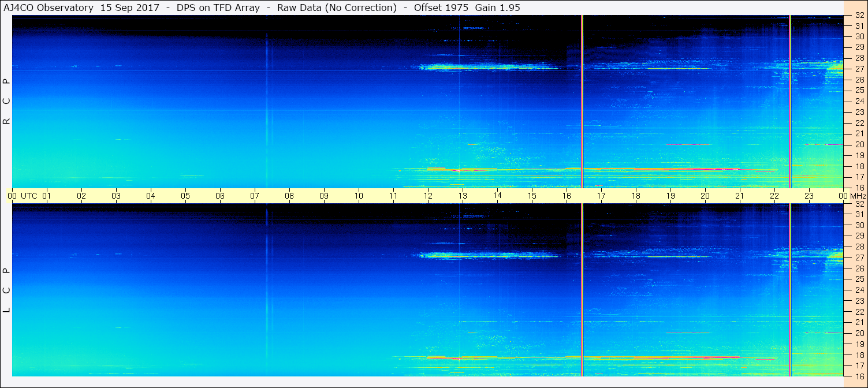This screenshot has width=868, height=388.
Task: Click 'Raw Data (No Correction)' in title
Action: (x=337, y=8)
